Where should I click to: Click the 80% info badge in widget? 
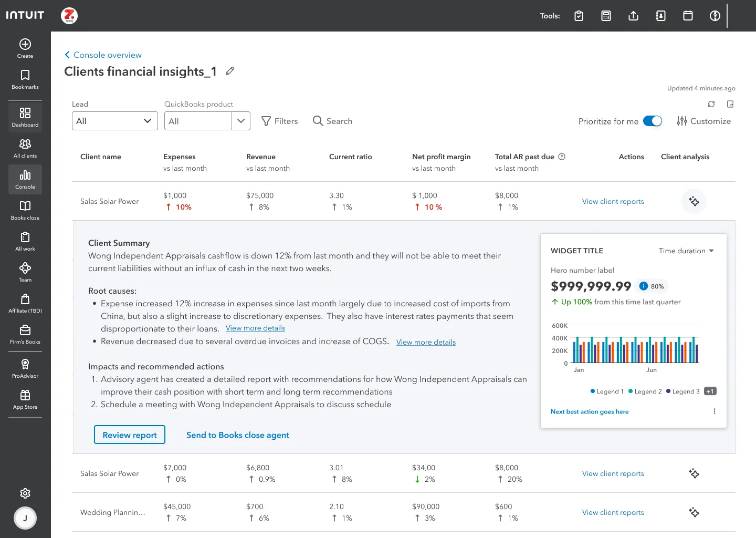pos(652,286)
